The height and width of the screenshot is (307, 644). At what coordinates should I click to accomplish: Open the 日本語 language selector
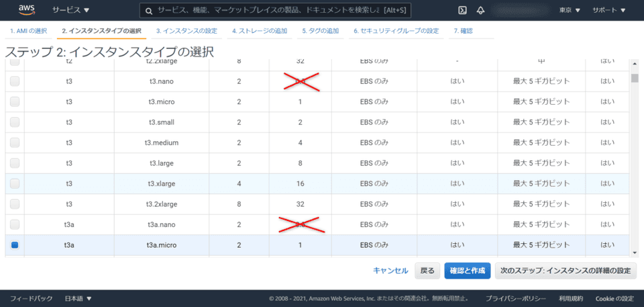78,298
